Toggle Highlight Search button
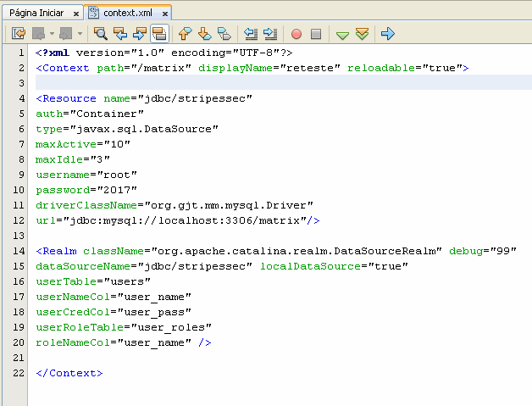This screenshot has height=406, width=532. [159, 34]
